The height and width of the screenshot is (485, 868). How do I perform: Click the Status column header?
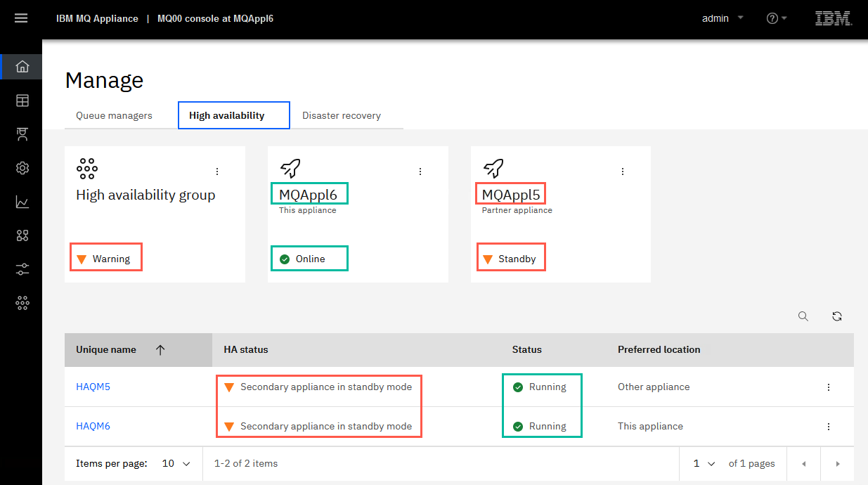pos(527,349)
